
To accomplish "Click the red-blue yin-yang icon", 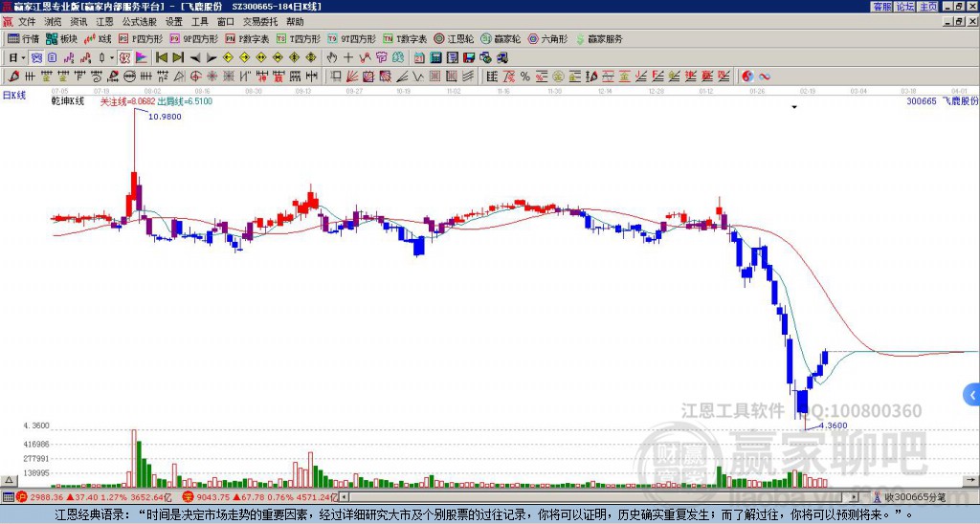I will coord(747,76).
